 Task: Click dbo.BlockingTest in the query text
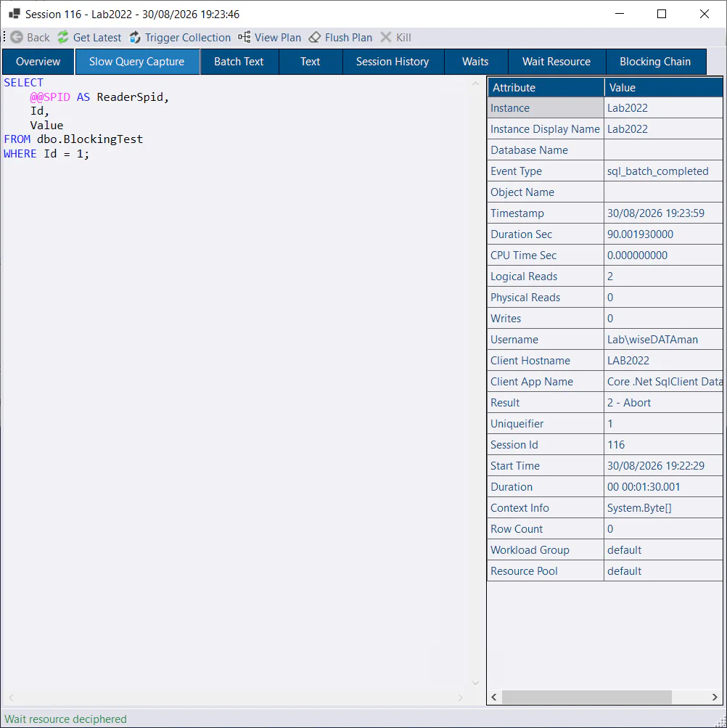[90, 139]
